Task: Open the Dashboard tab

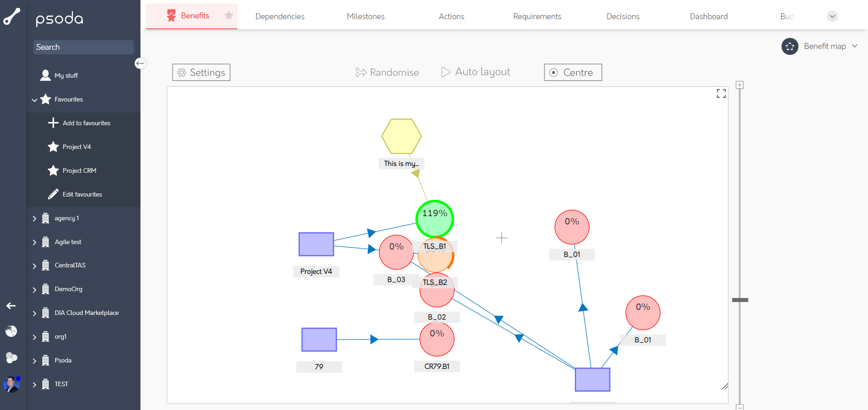Action: pyautogui.click(x=708, y=16)
